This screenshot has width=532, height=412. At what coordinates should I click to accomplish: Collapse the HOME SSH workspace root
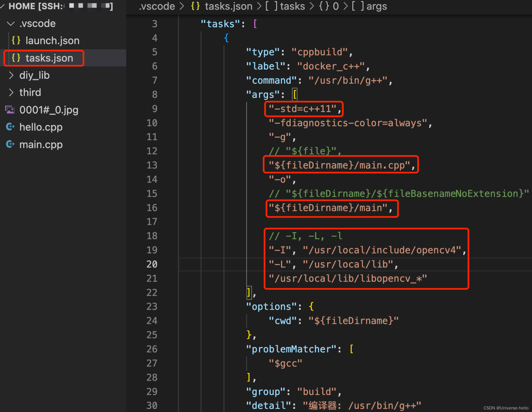[x=3, y=6]
